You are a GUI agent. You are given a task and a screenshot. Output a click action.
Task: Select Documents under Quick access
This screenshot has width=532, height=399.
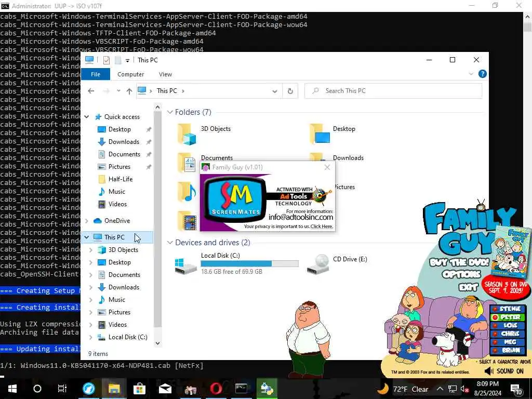click(124, 154)
